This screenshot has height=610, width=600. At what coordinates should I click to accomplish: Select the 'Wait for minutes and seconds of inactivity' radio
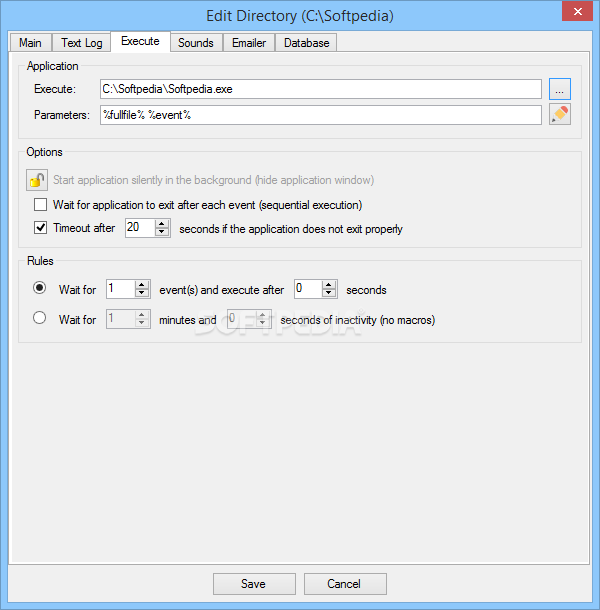(39, 318)
